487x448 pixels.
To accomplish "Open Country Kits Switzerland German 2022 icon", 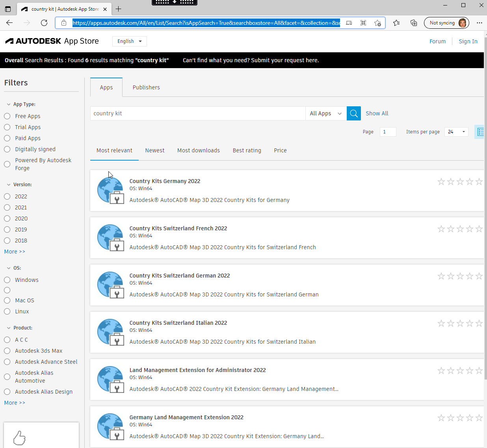I will pos(111,285).
